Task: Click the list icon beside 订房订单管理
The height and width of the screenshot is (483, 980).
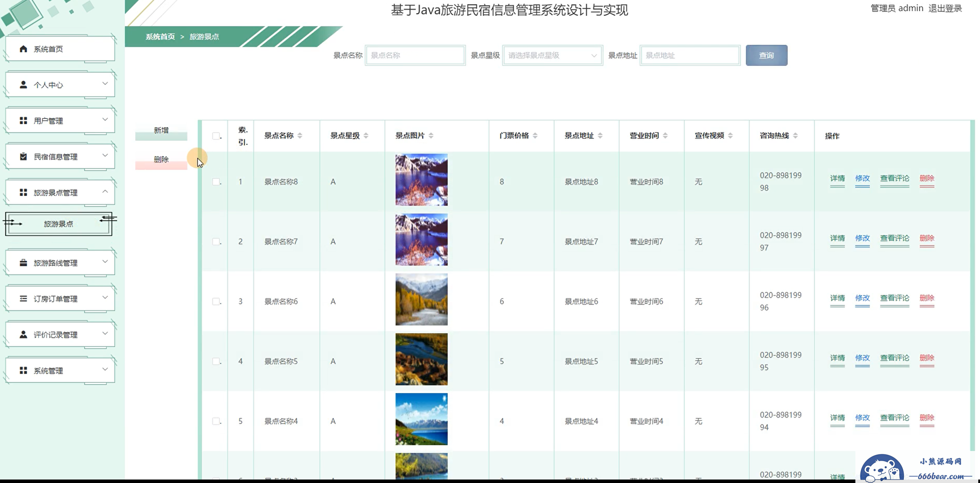Action: [23, 299]
